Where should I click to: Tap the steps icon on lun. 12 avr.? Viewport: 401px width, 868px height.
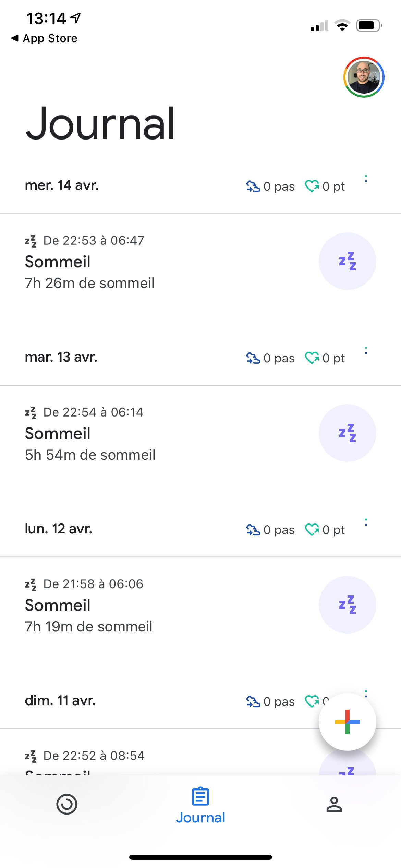[x=253, y=530]
